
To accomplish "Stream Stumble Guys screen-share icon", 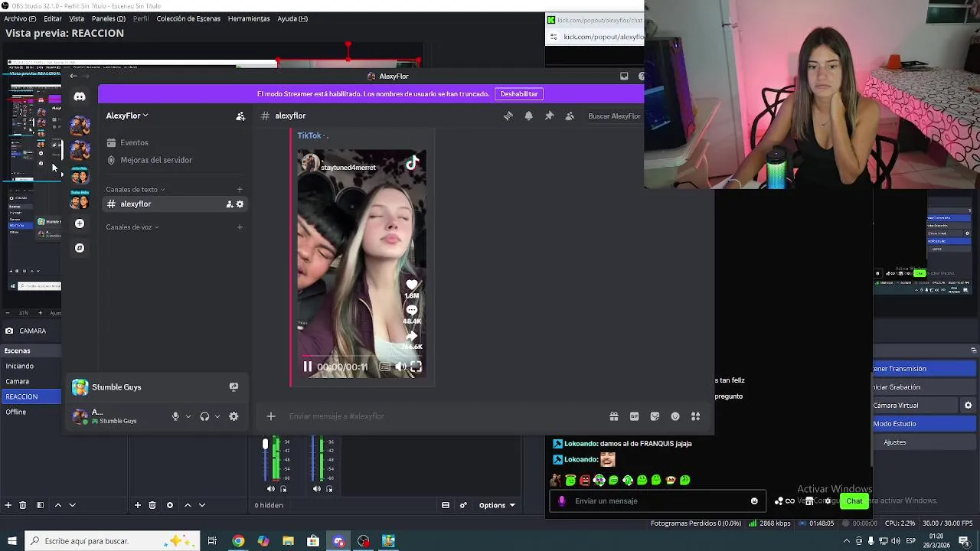I will [x=234, y=386].
